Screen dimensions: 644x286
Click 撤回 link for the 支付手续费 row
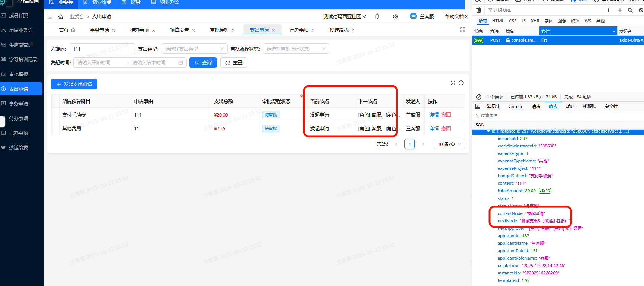point(446,115)
